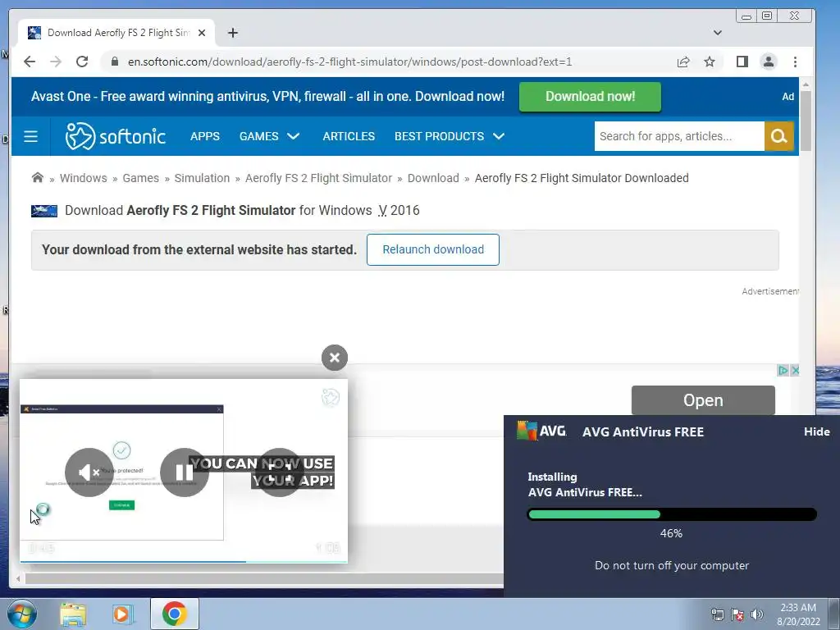Viewport: 840px width, 630px height.
Task: Click the Chrome taskbar icon
Action: point(174,614)
